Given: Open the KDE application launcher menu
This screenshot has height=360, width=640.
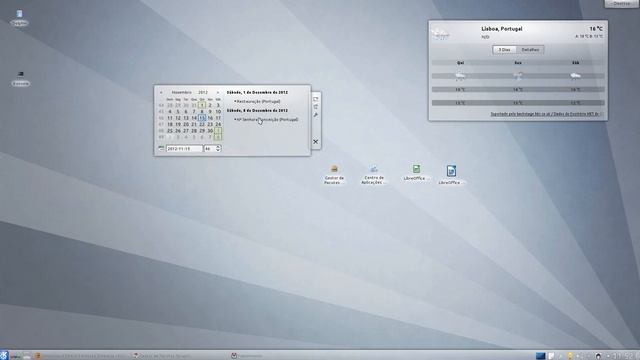Looking at the screenshot, I should click(x=4, y=356).
